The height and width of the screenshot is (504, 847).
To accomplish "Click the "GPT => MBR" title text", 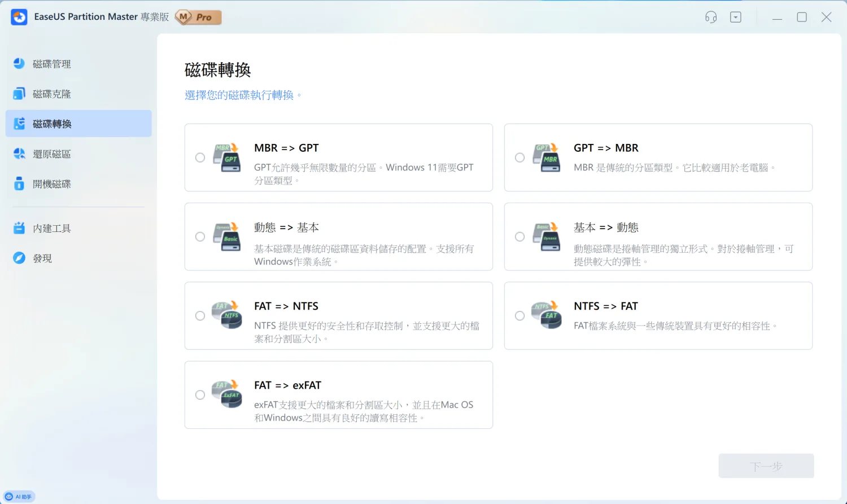I will pos(606,148).
